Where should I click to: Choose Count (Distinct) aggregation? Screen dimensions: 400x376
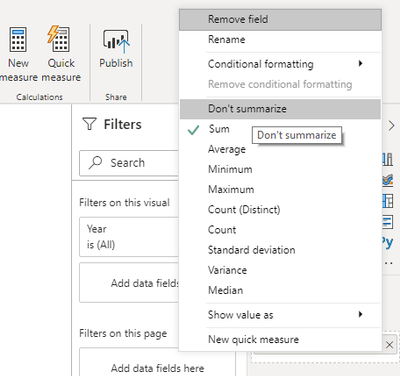click(280, 210)
